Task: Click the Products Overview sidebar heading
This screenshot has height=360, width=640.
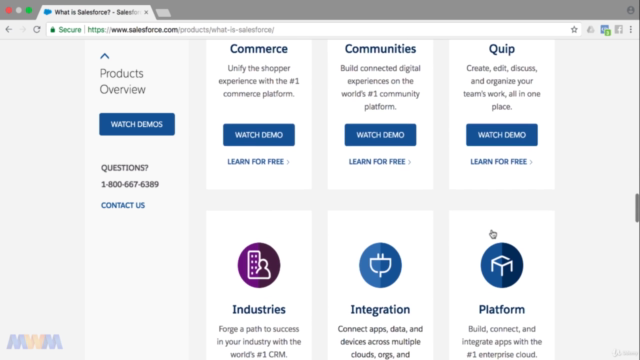Action: tap(122, 81)
